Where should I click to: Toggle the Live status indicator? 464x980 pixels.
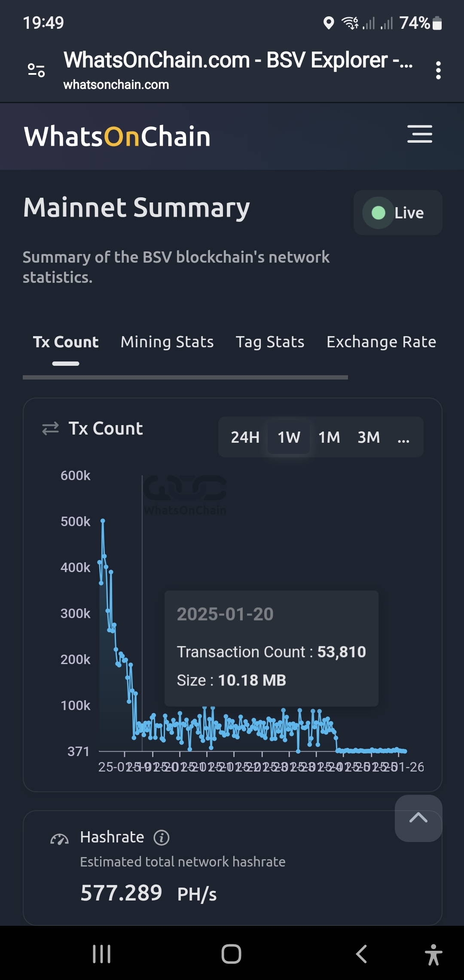click(398, 213)
